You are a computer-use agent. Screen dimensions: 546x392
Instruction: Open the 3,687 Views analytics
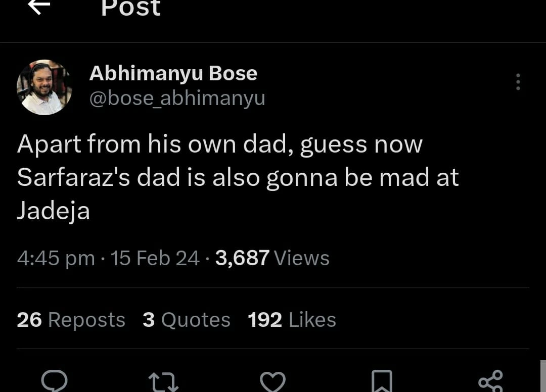tap(272, 258)
